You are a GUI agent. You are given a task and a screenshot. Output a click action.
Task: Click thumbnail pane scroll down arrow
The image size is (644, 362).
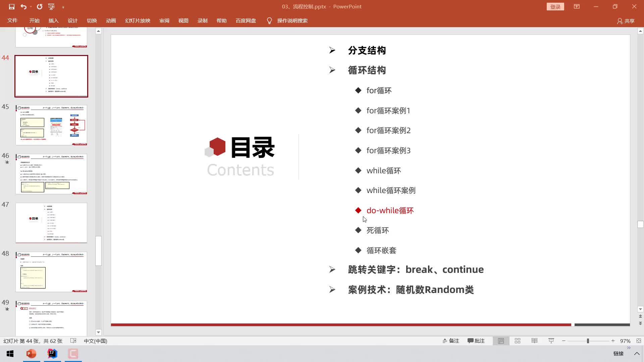tap(98, 333)
